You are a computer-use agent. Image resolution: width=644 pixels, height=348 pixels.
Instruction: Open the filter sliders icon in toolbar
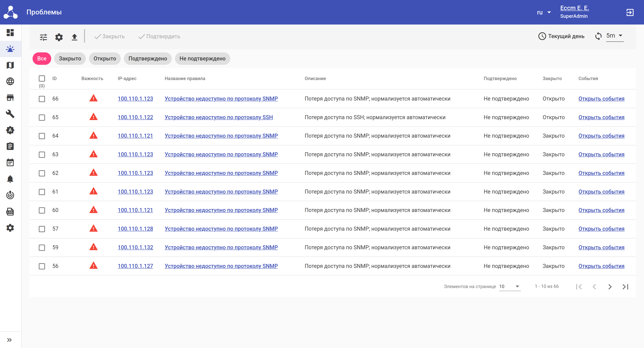(43, 37)
